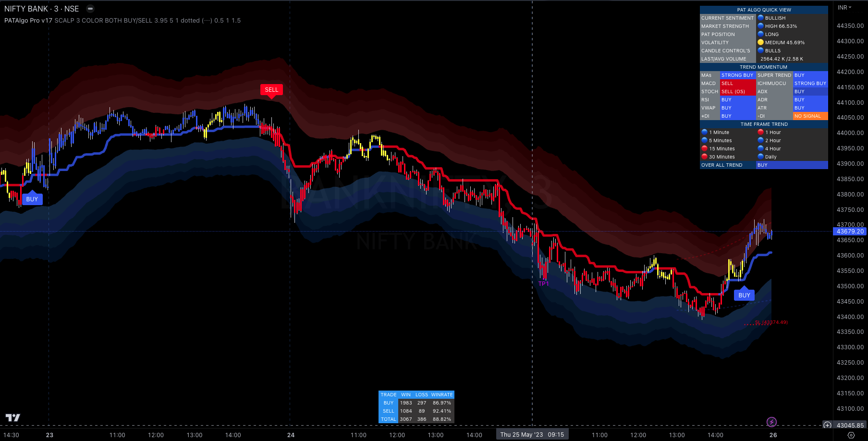Viewport: 868px width, 441px height.
Task: Click the BUY signal label before date 23
Action: coord(32,199)
